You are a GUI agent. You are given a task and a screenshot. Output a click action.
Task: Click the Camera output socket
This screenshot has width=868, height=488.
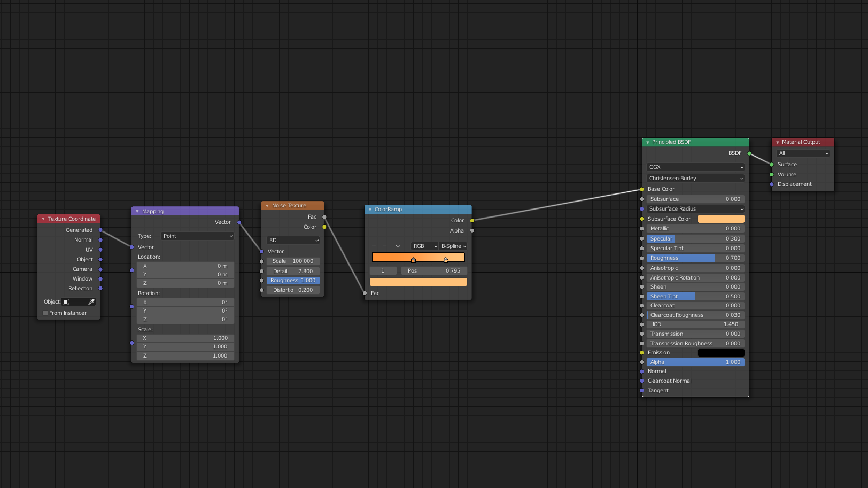pyautogui.click(x=100, y=269)
